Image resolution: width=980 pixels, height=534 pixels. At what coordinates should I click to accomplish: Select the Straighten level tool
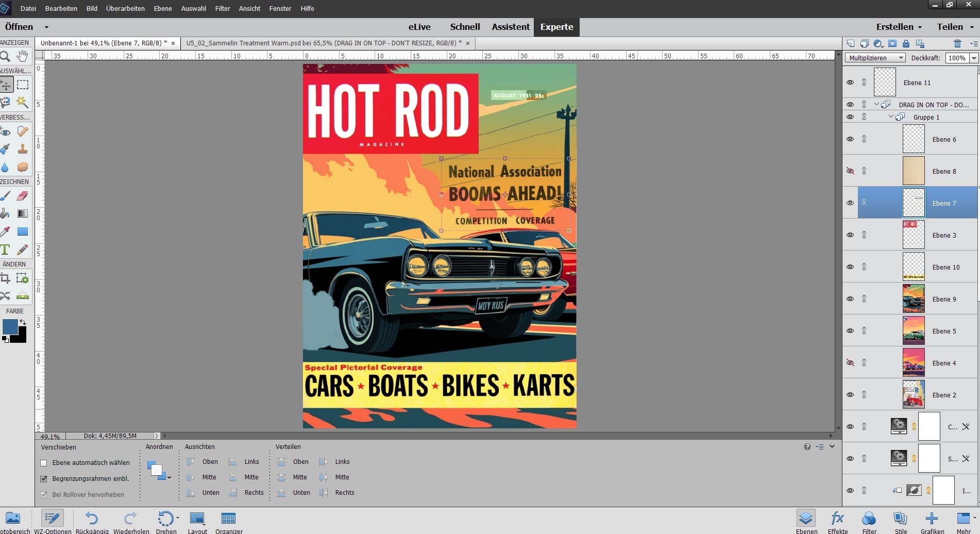(22, 296)
